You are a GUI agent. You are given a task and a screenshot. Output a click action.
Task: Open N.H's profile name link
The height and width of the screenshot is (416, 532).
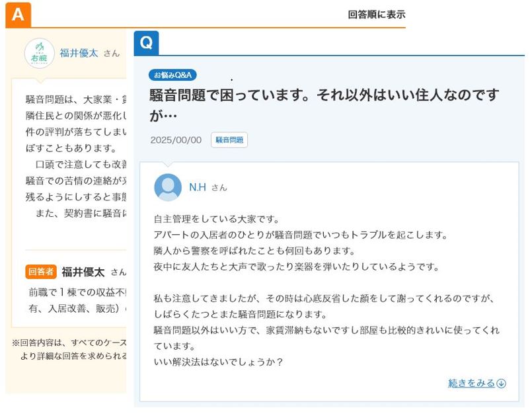tap(198, 187)
